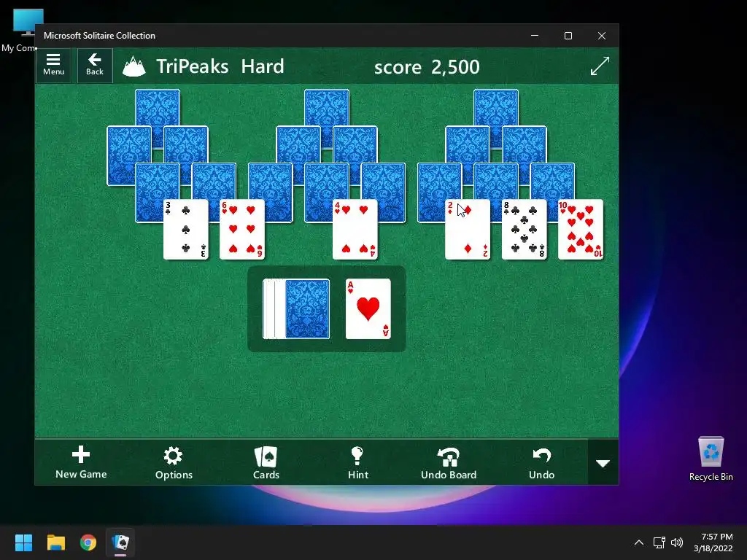Click the Ace of hearts waste card
This screenshot has width=747, height=560.
368,309
